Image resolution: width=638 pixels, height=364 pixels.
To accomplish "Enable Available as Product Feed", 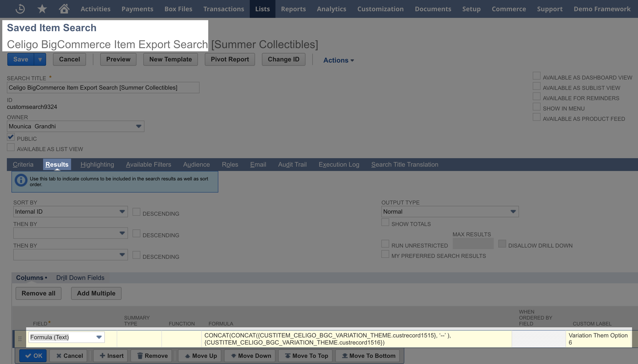I will click(x=536, y=117).
